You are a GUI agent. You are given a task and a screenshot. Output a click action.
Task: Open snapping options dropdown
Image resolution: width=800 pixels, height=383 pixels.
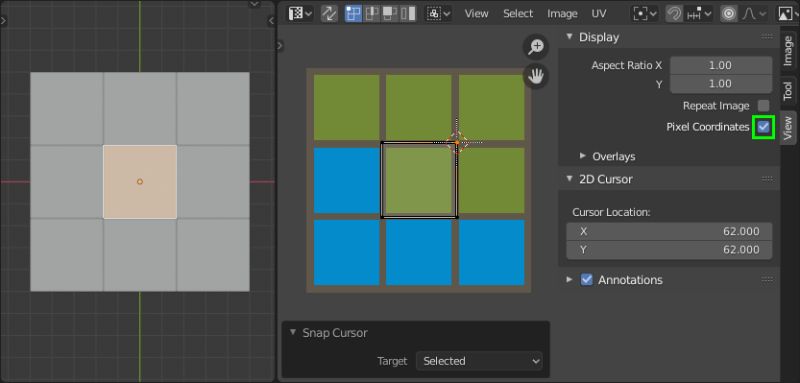coord(698,14)
